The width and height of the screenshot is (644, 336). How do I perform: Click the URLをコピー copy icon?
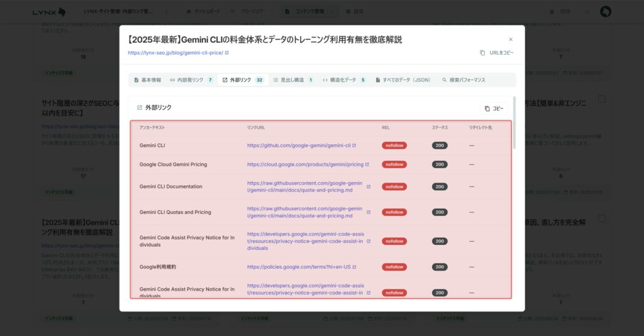coord(482,53)
